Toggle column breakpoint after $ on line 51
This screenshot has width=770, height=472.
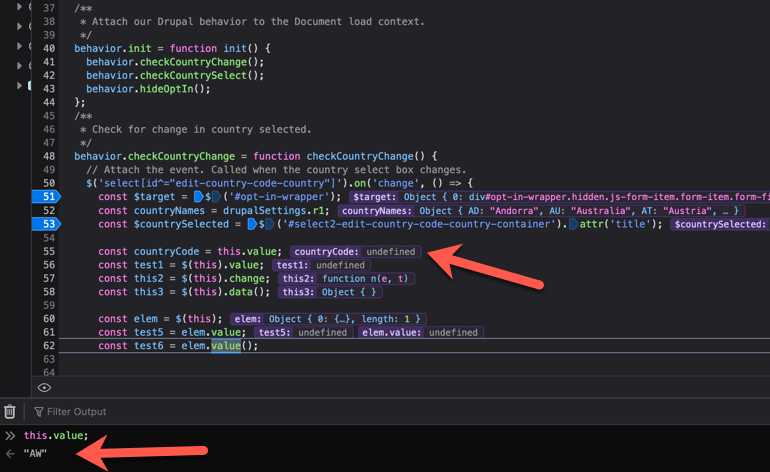(216, 196)
